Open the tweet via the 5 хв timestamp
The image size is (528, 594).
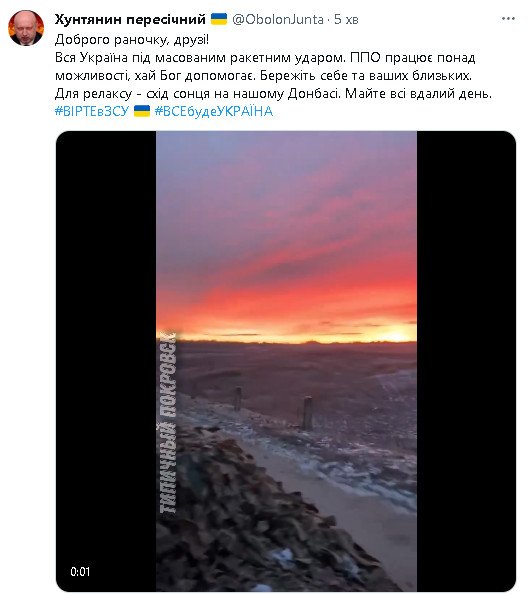click(346, 19)
